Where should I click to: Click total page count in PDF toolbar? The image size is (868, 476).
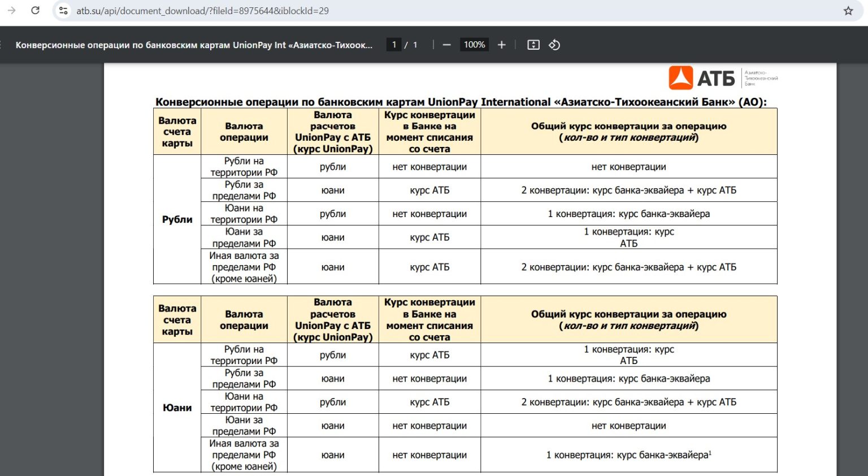click(415, 45)
